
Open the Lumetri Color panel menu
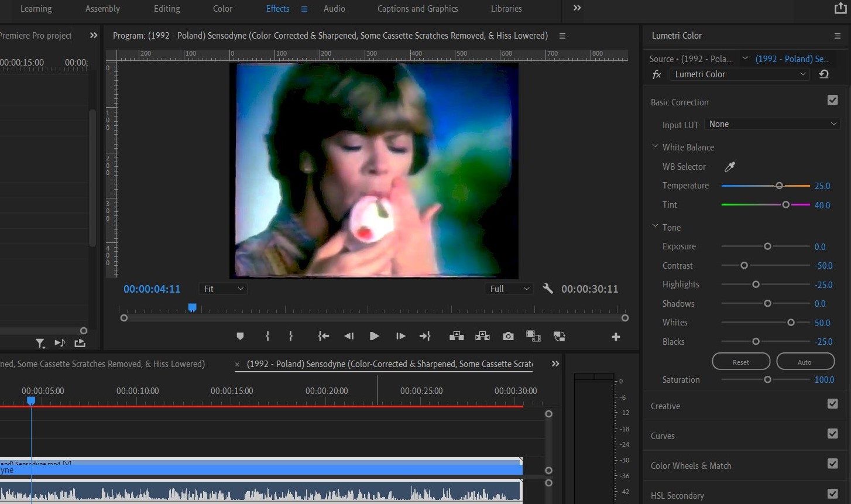pos(838,36)
